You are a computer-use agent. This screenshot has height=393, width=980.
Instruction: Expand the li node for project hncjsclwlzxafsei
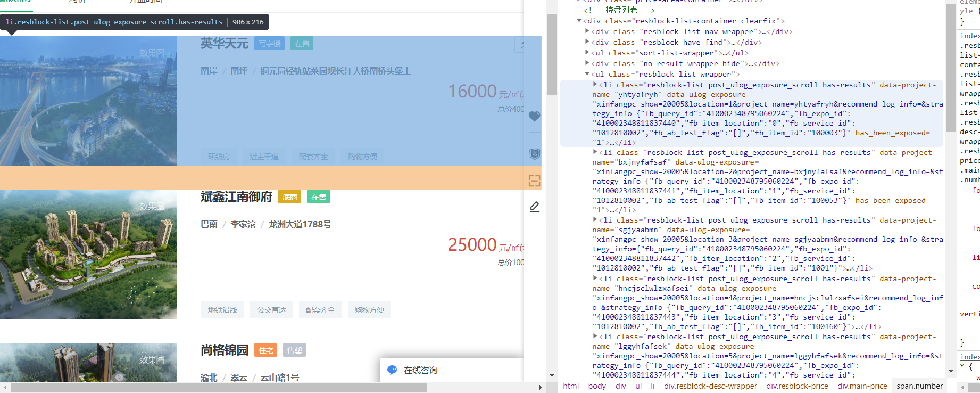click(595, 278)
